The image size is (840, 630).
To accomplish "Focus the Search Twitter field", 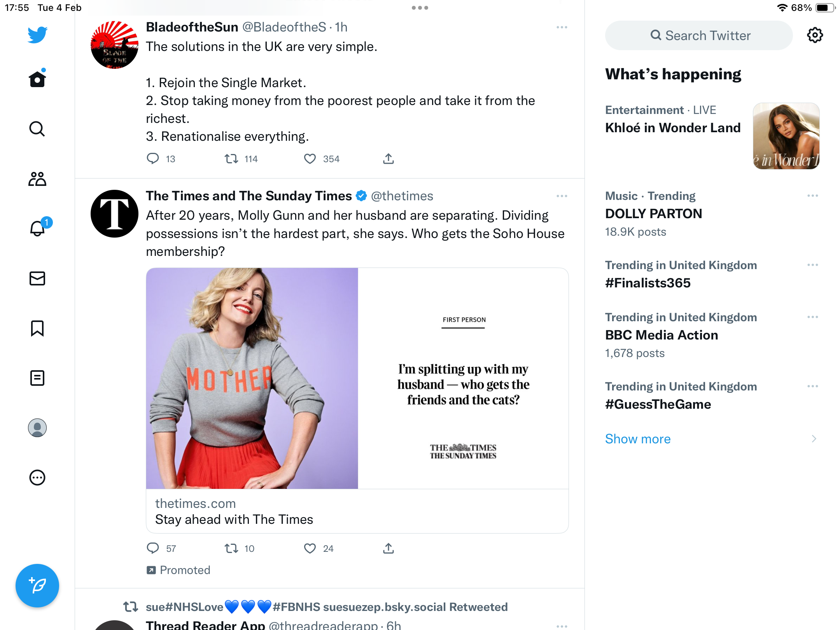I will [x=699, y=35].
